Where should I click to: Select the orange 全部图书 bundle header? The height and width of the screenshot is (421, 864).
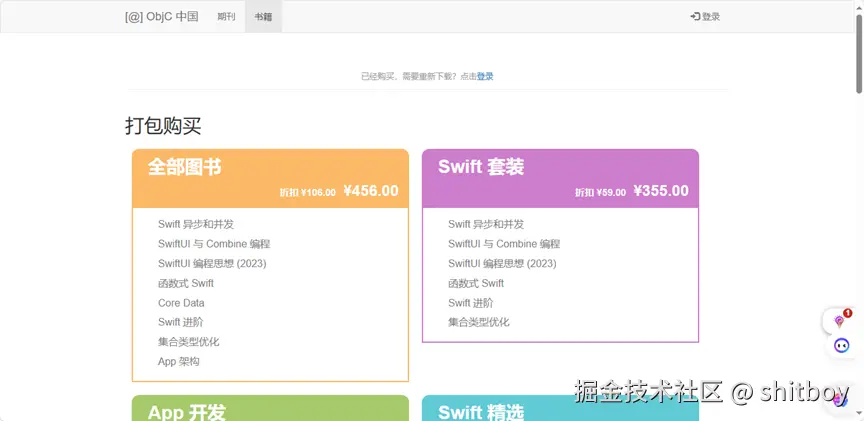click(271, 178)
